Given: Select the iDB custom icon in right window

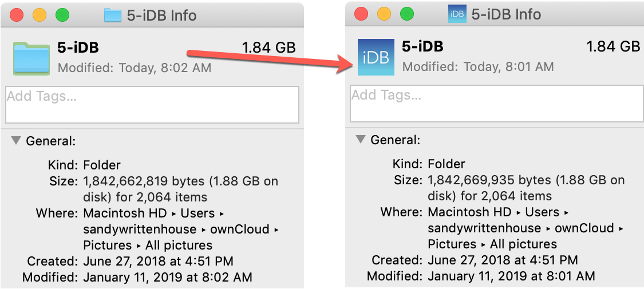Looking at the screenshot, I should coord(376,57).
